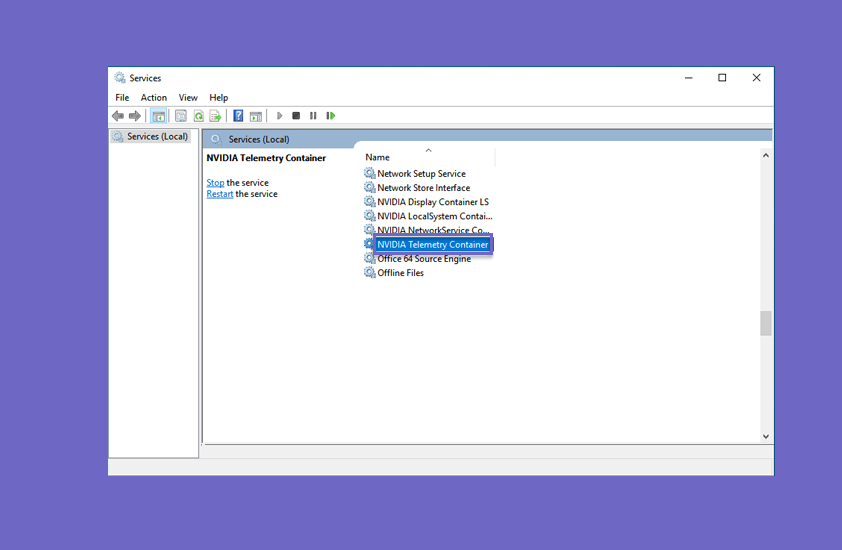Click the scrollbar down arrow
Viewport: 842px width, 550px height.
(x=766, y=436)
